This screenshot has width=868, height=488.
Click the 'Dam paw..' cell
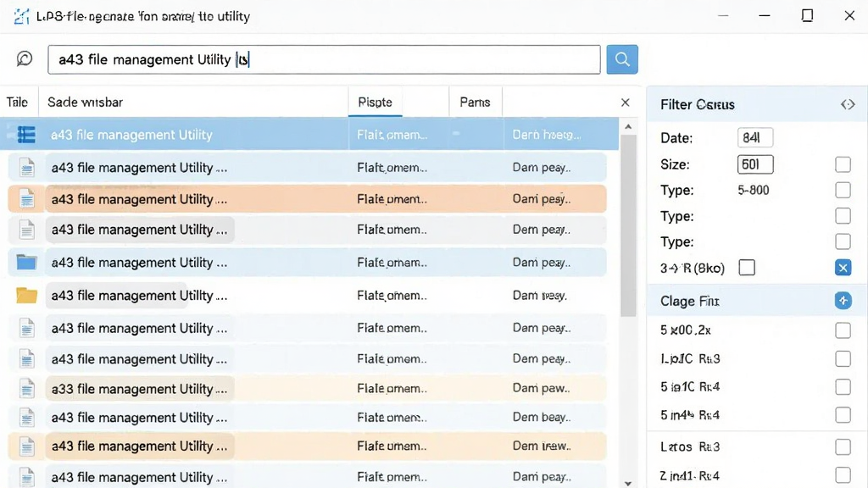[x=541, y=388]
